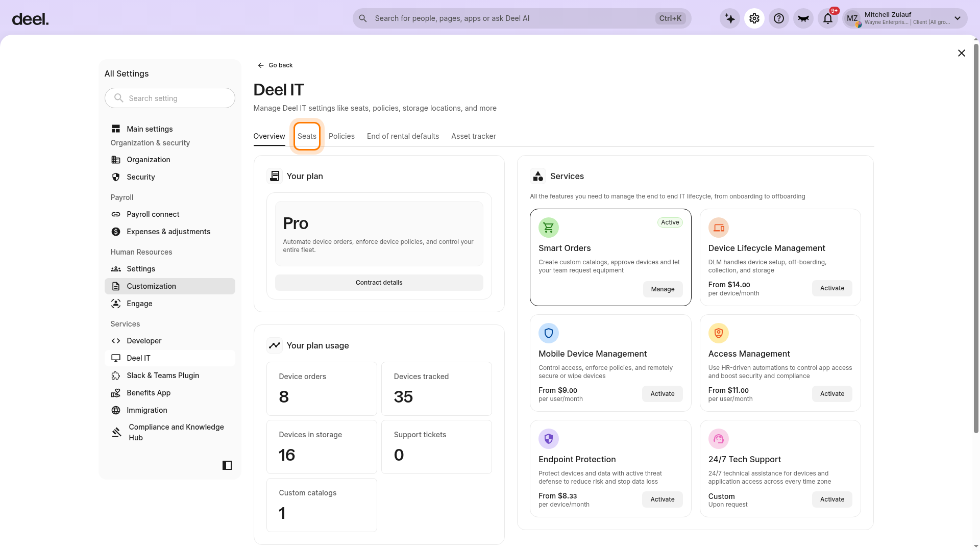Close the settings panel with X
The width and height of the screenshot is (980, 551).
coord(962,53)
